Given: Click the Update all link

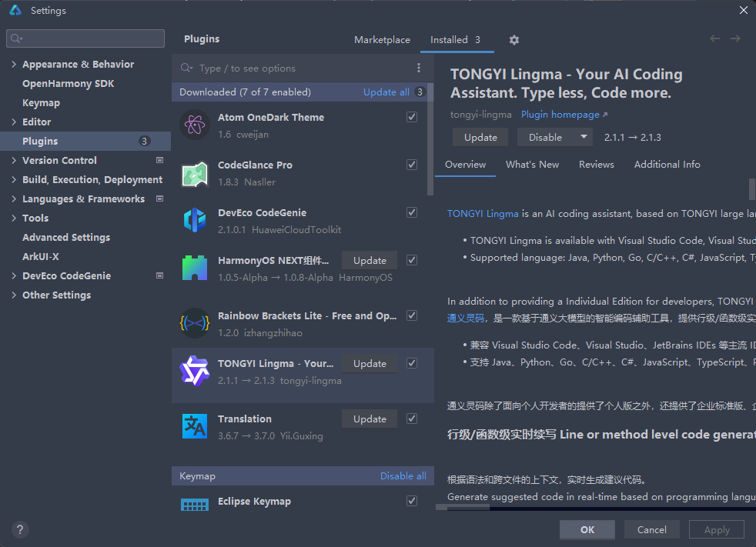Looking at the screenshot, I should coord(386,92).
